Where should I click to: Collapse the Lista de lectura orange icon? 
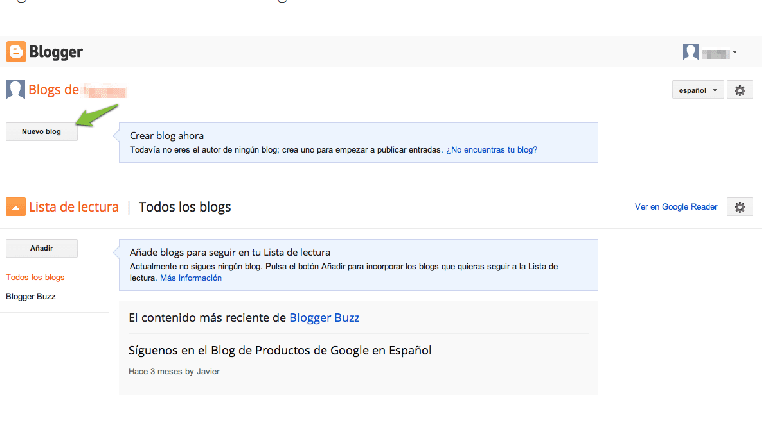(16, 207)
